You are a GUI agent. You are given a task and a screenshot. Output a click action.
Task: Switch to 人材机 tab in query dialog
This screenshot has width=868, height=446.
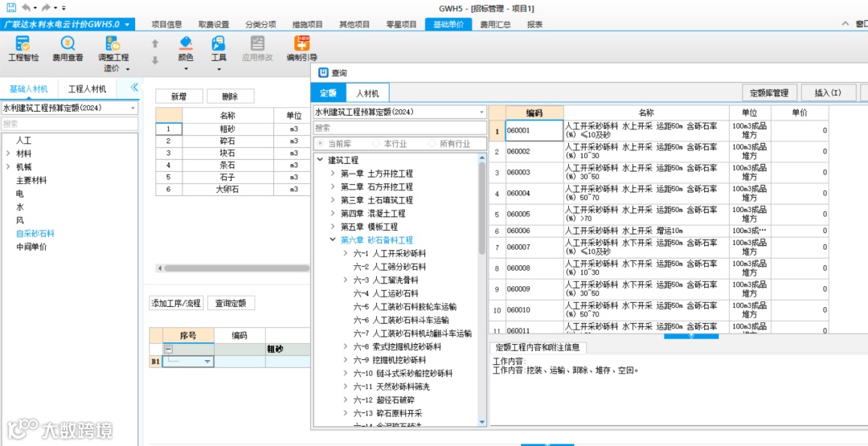[367, 93]
